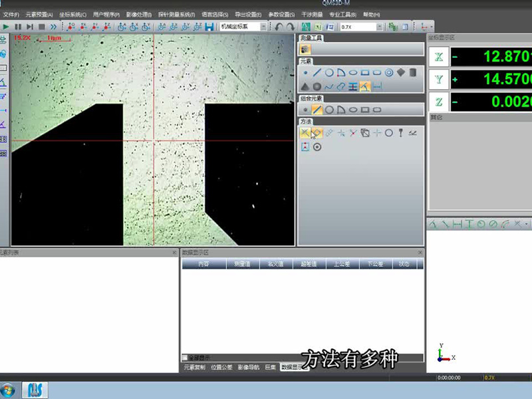532x399 pixels.
Task: Choose the combined Circle element
Action: (329, 110)
